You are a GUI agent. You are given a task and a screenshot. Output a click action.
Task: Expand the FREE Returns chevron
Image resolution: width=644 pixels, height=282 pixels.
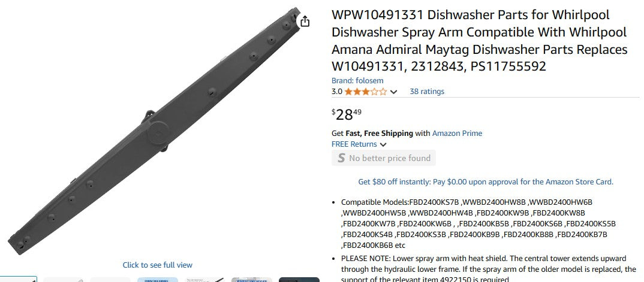[x=383, y=145]
